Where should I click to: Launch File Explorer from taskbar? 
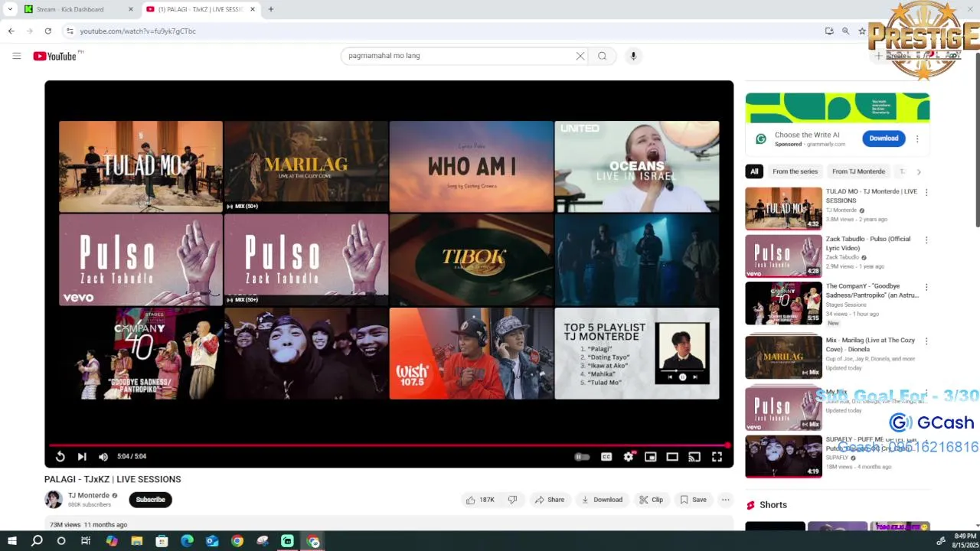(137, 541)
